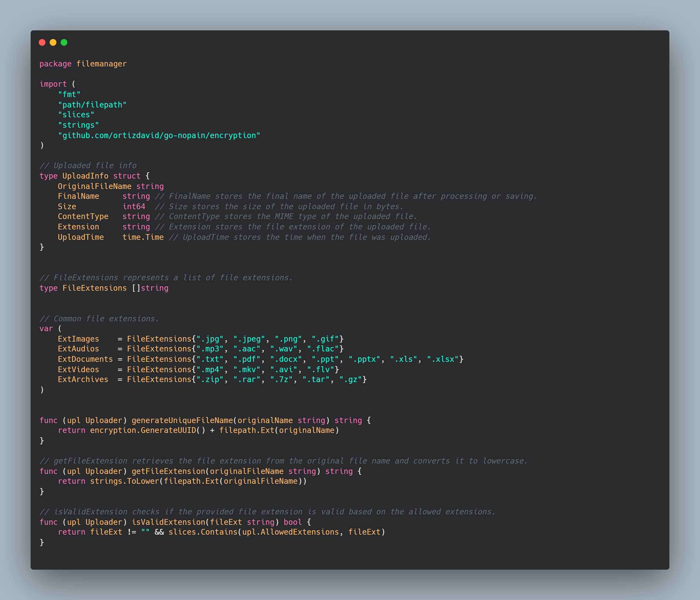Screen dimensions: 700x600
Task: Click the "path/filepath" import string
Action: [x=92, y=105]
